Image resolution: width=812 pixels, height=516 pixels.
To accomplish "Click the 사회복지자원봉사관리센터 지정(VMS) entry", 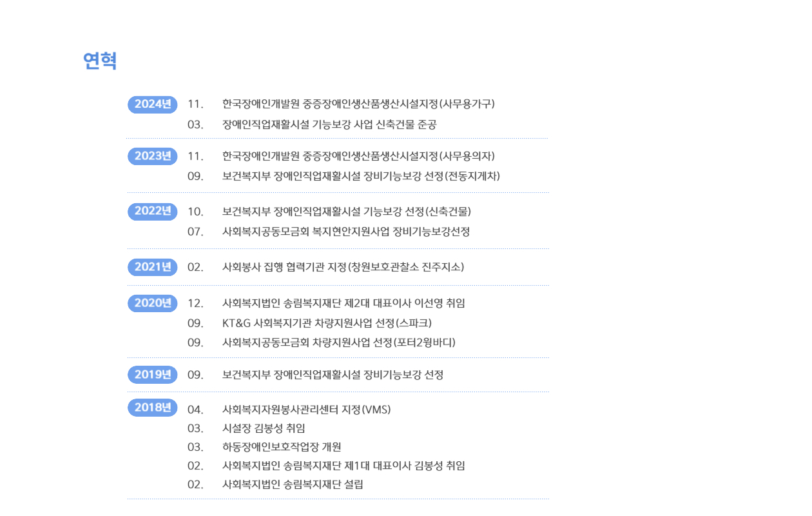I will pos(306,410).
